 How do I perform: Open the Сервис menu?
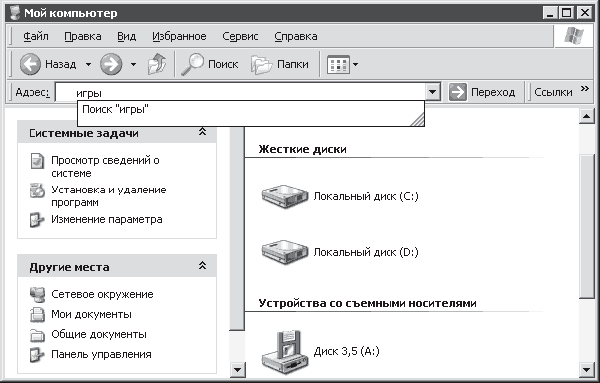click(x=240, y=36)
